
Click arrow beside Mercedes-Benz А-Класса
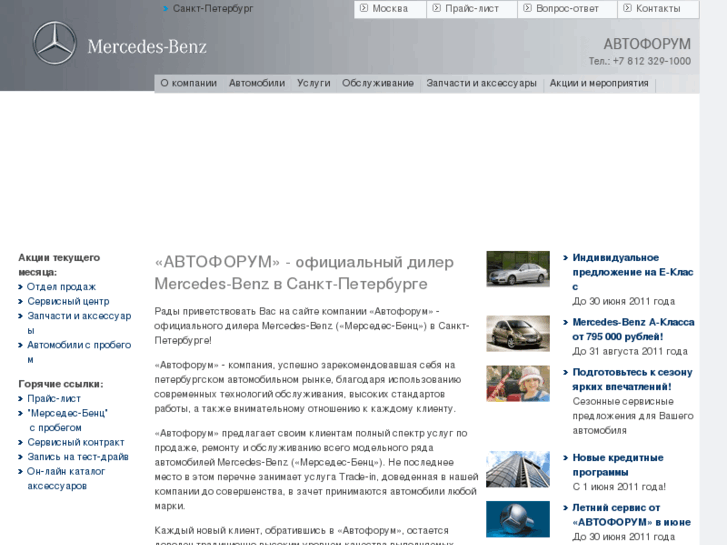coord(566,322)
